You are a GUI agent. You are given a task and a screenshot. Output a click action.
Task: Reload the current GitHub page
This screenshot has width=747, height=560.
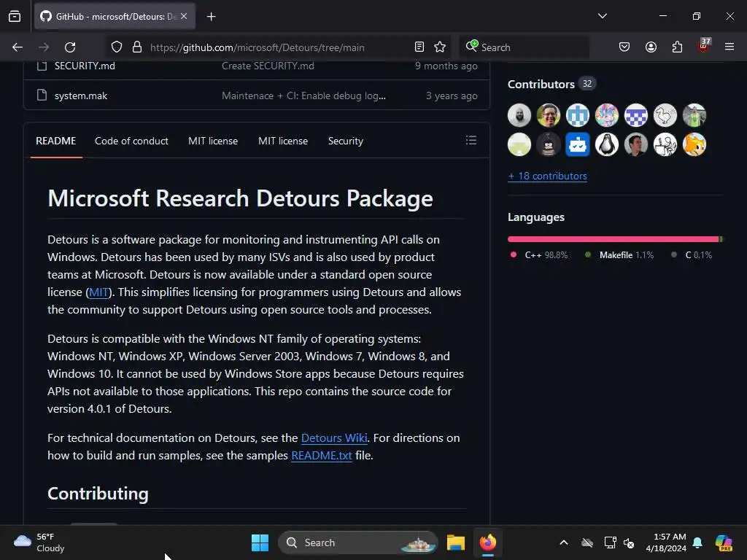click(70, 47)
